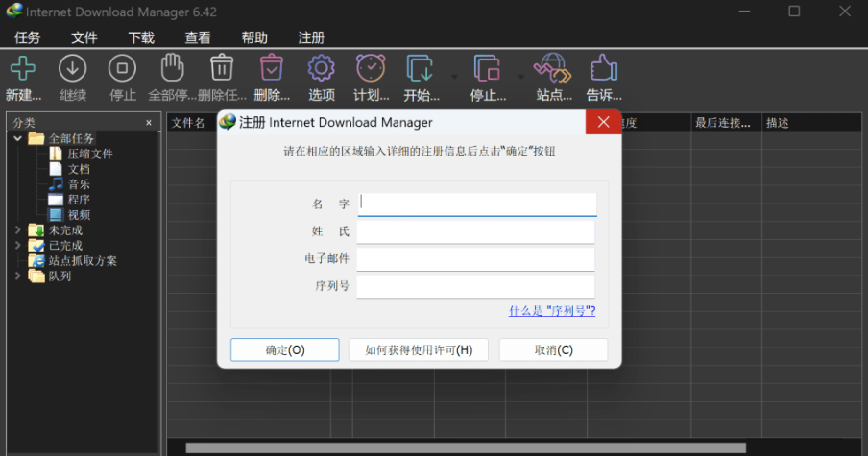Click 如何获得使用许可(H) button
This screenshot has width=868, height=456.
pos(419,349)
